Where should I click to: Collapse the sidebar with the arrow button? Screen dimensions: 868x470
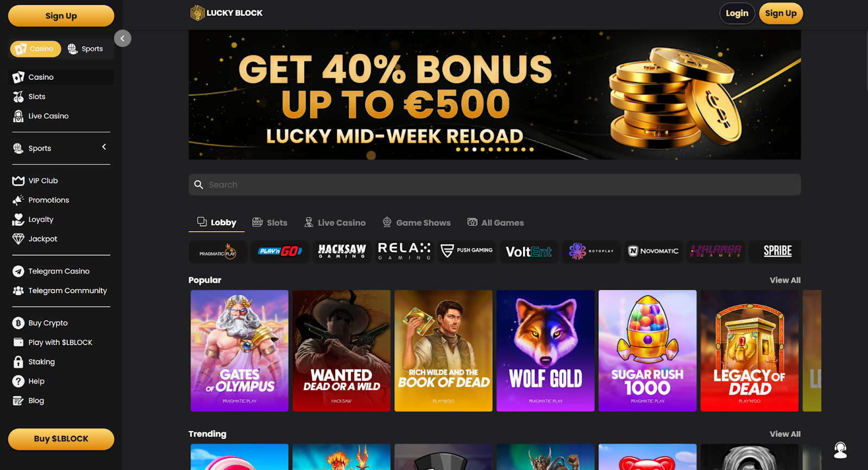coord(123,39)
